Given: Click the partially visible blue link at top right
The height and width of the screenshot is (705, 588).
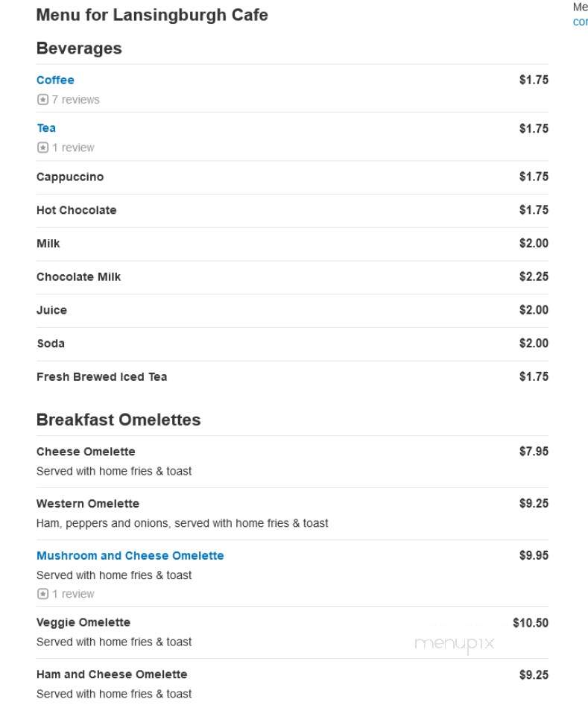Looking at the screenshot, I should [x=581, y=22].
